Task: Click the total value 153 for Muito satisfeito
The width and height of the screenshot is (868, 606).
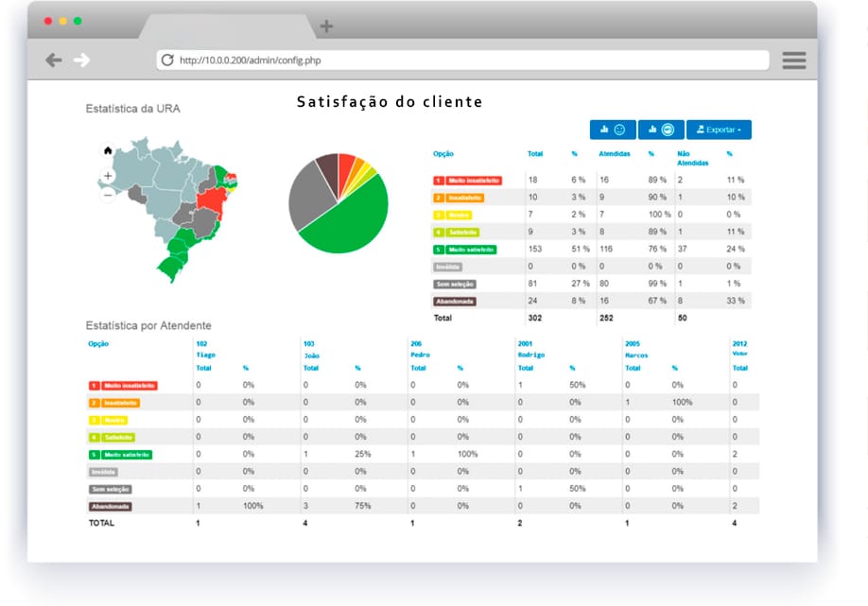Action: coord(535,249)
